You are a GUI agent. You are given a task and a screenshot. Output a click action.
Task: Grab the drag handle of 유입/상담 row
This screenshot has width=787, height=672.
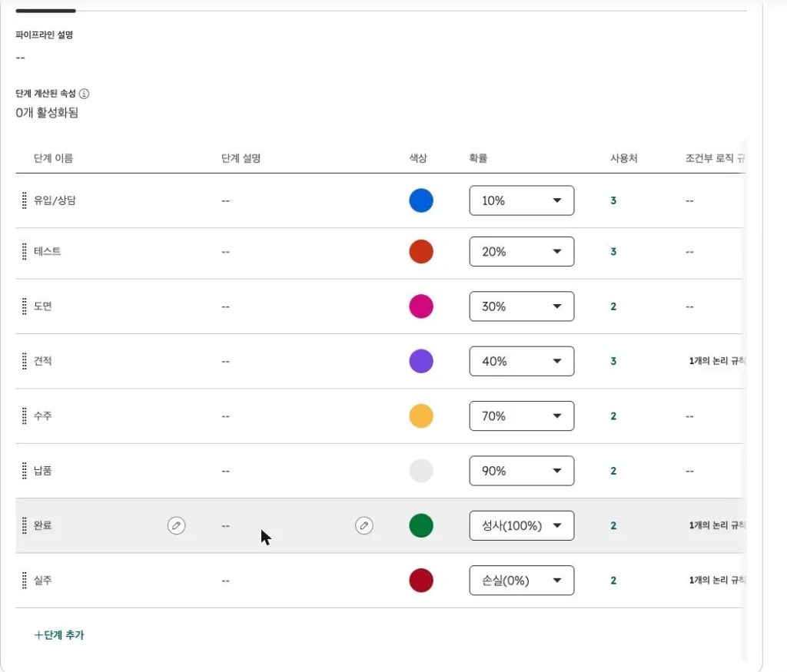click(x=24, y=200)
